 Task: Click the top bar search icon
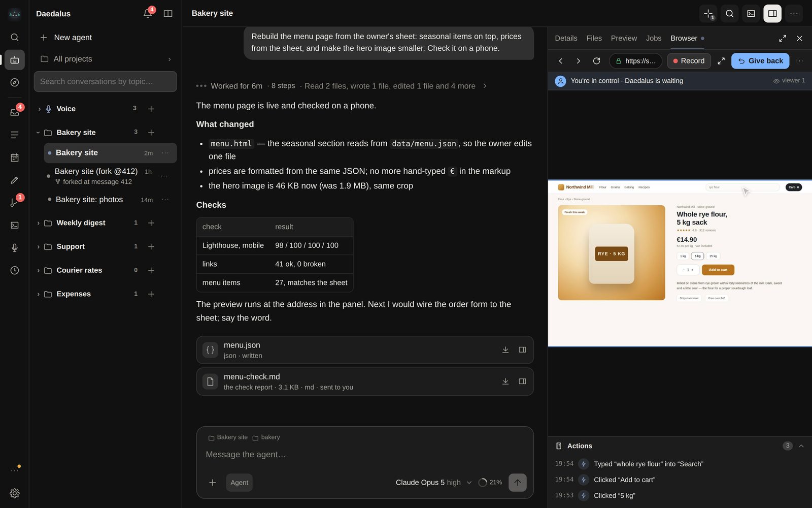pyautogui.click(x=729, y=14)
